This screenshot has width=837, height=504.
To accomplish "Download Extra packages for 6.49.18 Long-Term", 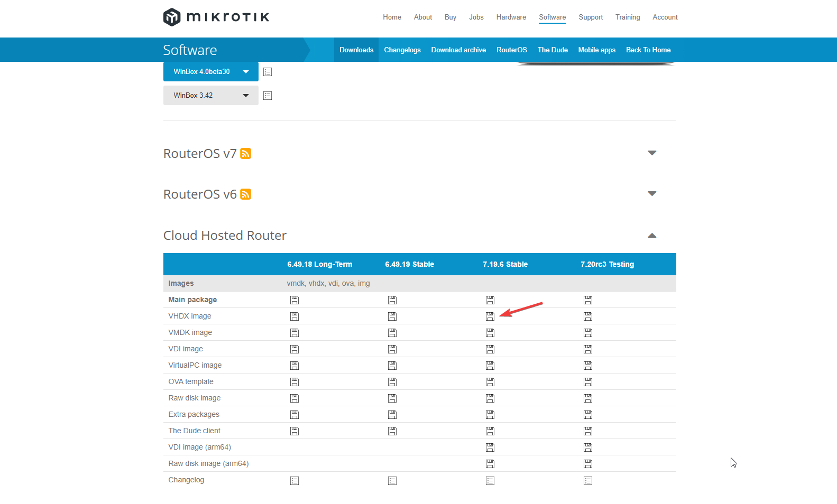I will [x=295, y=415].
